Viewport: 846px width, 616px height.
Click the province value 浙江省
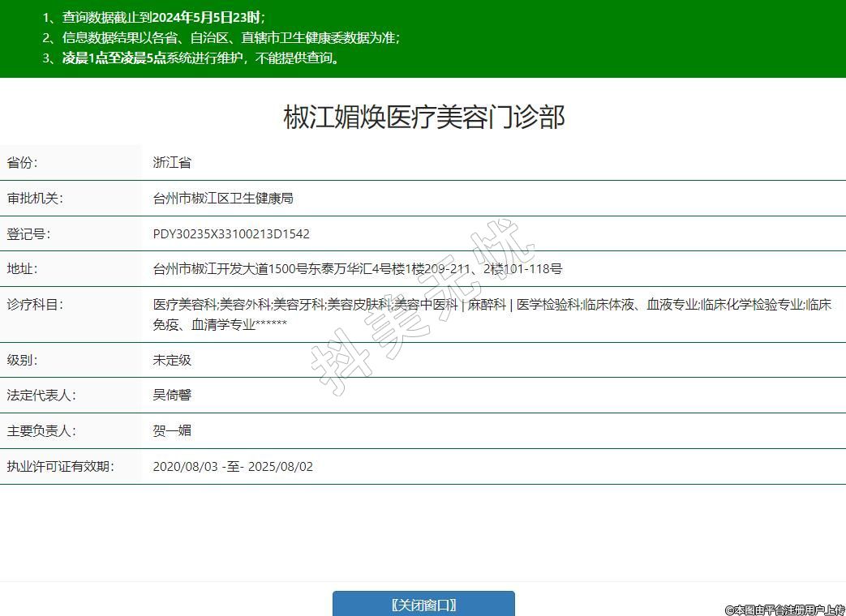172,162
